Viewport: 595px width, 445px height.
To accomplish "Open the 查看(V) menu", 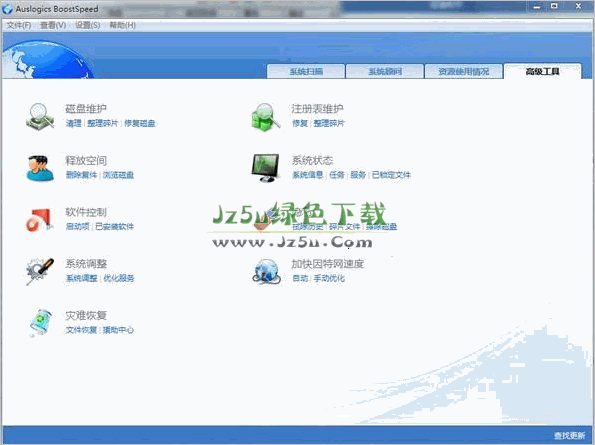I will pyautogui.click(x=53, y=25).
